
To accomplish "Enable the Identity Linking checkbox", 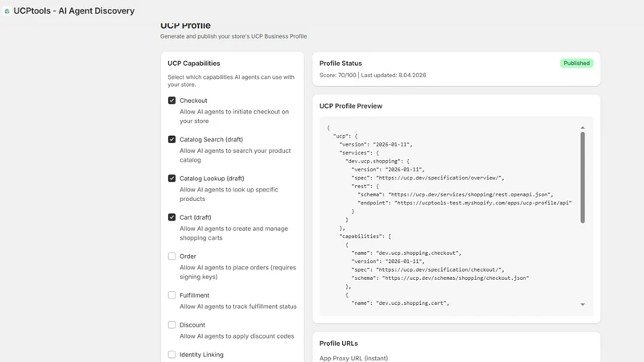I will [x=171, y=354].
